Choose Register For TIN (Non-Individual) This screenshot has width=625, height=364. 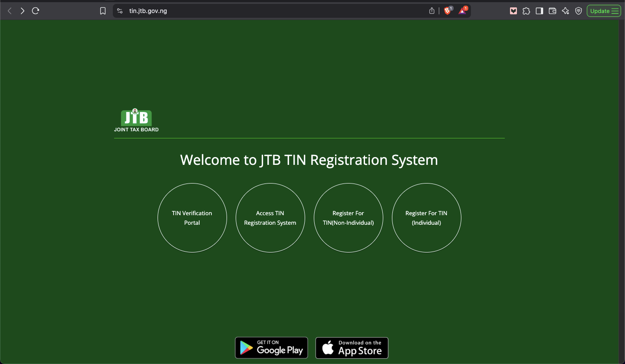[x=348, y=218]
